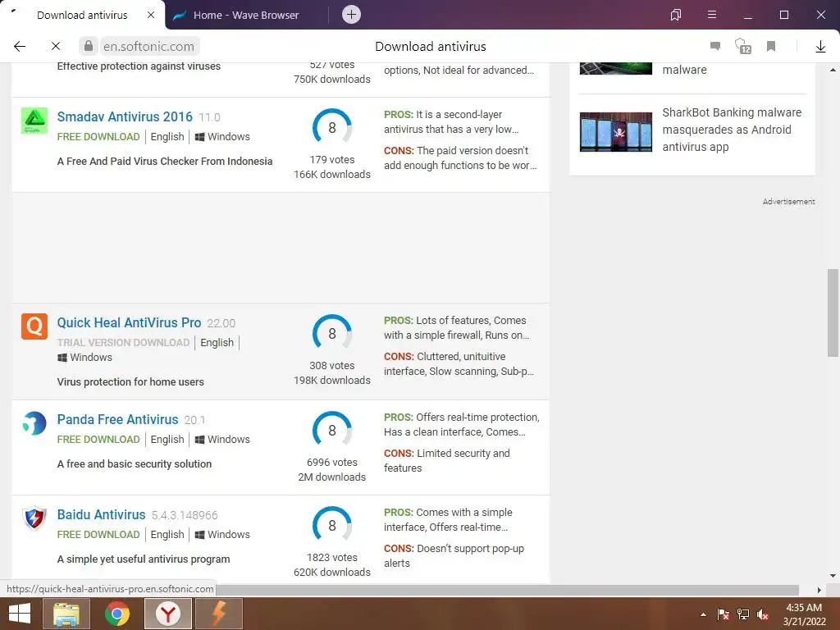The image size is (840, 630).
Task: Click TRIAL VERSION DOWNLOAD for Quick Heal
Action: click(x=124, y=342)
